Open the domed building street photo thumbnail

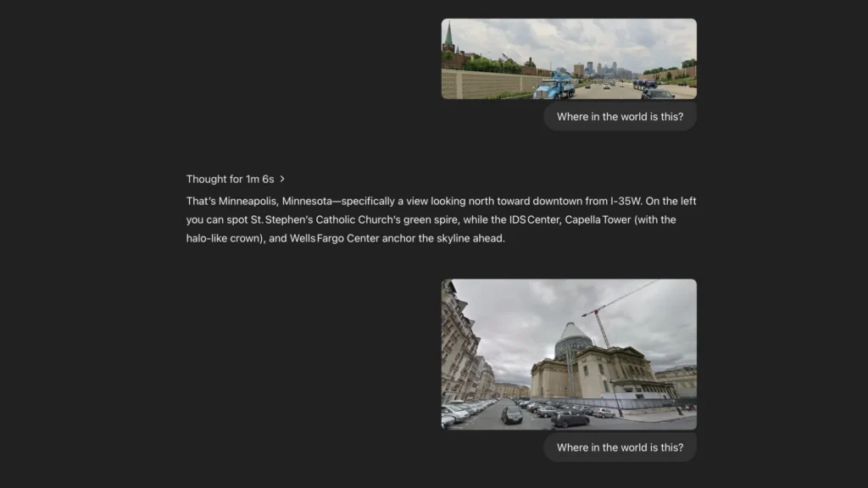pyautogui.click(x=569, y=354)
